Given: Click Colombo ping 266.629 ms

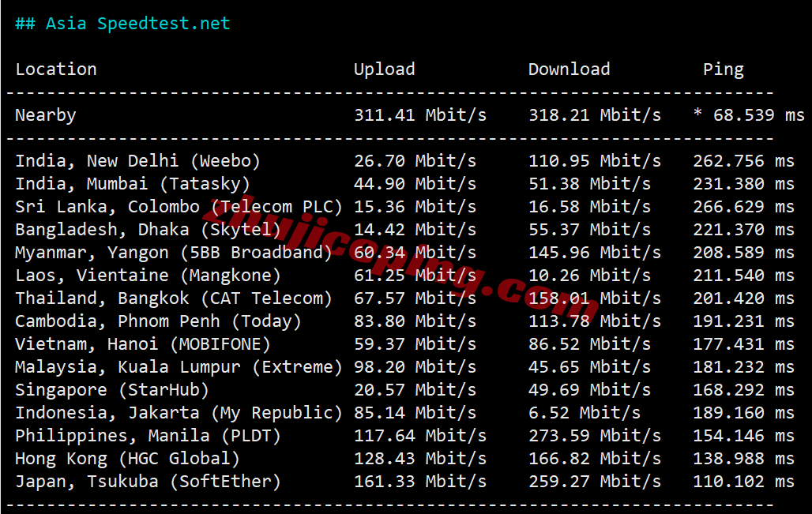Looking at the screenshot, I should coord(743,207).
